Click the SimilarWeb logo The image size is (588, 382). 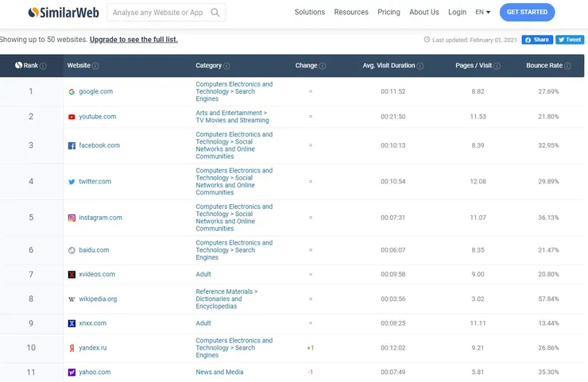pyautogui.click(x=63, y=13)
